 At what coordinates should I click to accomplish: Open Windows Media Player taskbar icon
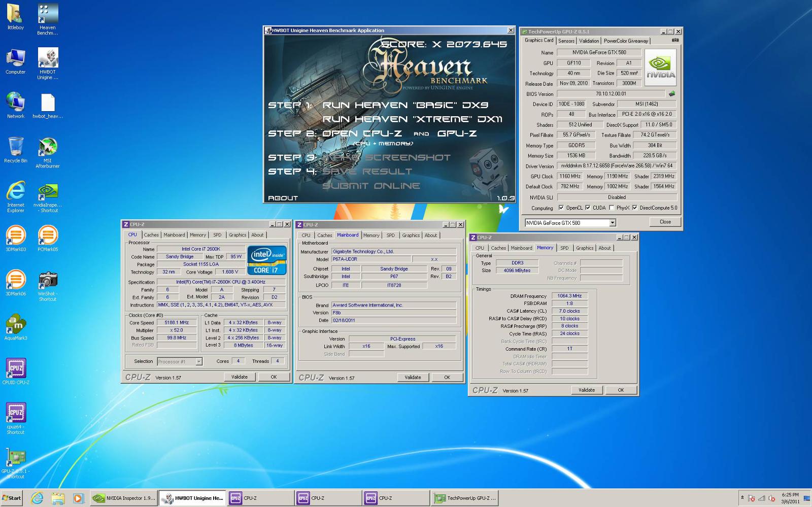[78, 498]
